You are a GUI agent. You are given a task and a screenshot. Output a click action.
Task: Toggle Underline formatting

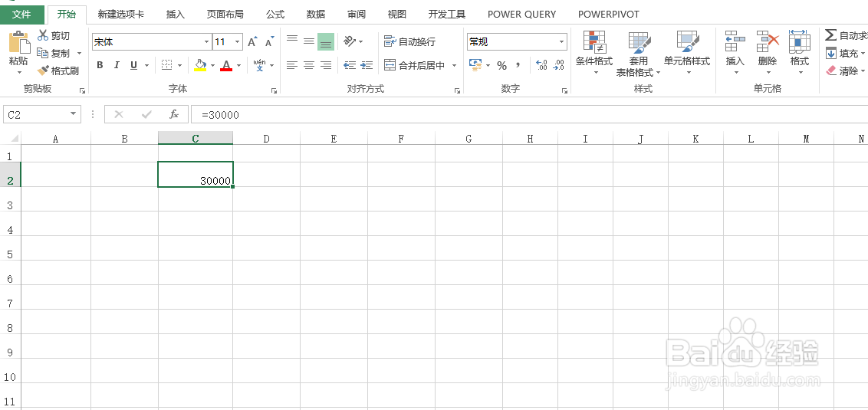(x=133, y=65)
